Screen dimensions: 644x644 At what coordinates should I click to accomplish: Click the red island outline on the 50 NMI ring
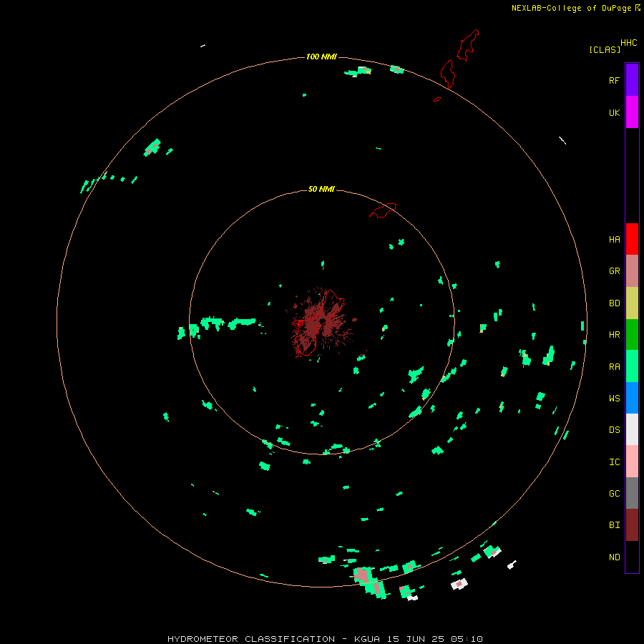tap(383, 210)
